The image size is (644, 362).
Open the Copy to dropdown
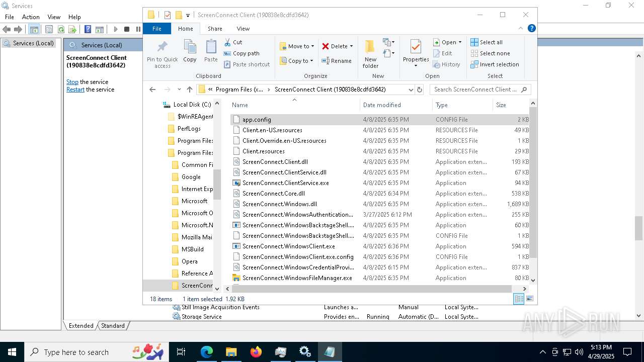296,61
